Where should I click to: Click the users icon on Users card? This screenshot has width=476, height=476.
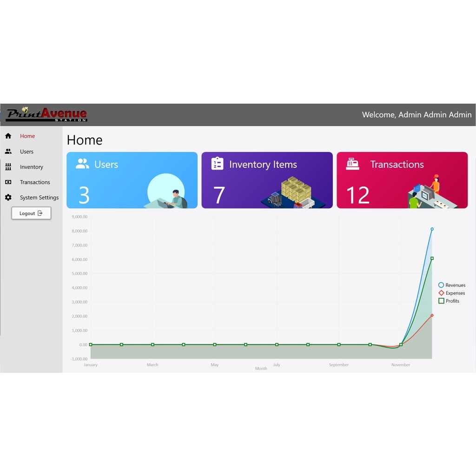[x=82, y=164]
